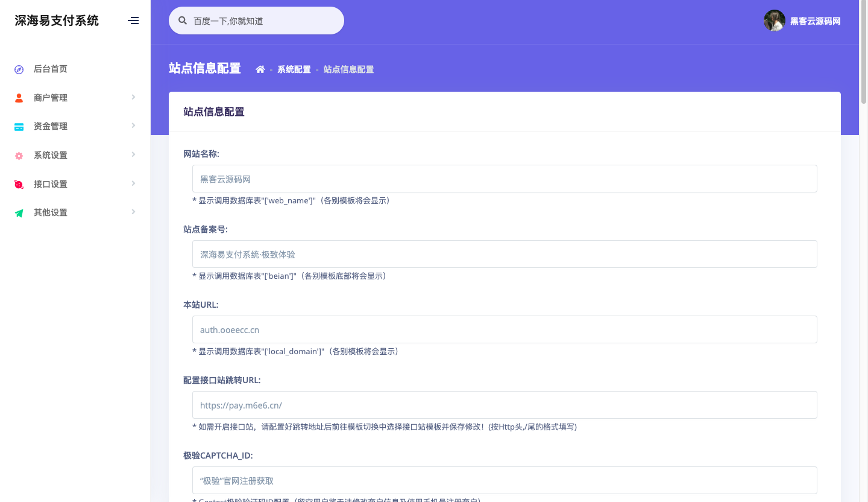Expand the 其他设置 submenu chevron
Image resolution: width=868 pixels, height=502 pixels.
(133, 212)
